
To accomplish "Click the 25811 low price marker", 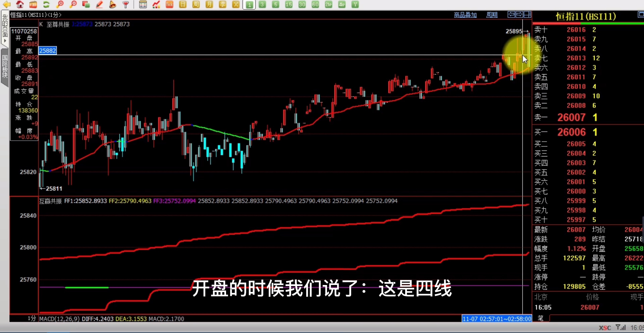I will (x=54, y=189).
